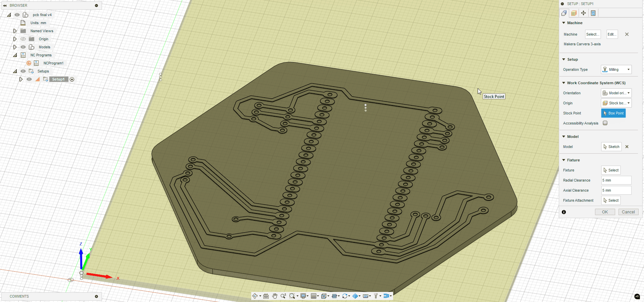Switch to the Setup tab in dialog
The width and height of the screenshot is (644, 302).
point(564,13)
